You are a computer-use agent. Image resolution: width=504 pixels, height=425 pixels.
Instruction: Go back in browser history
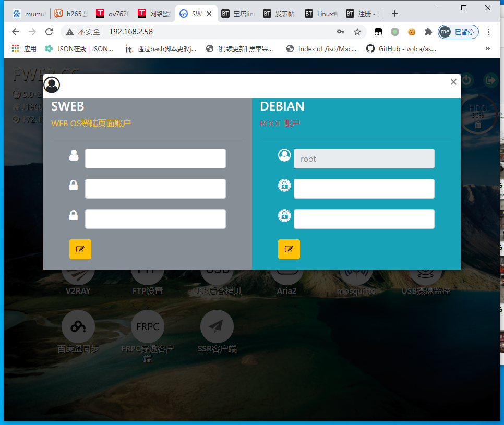(x=16, y=32)
